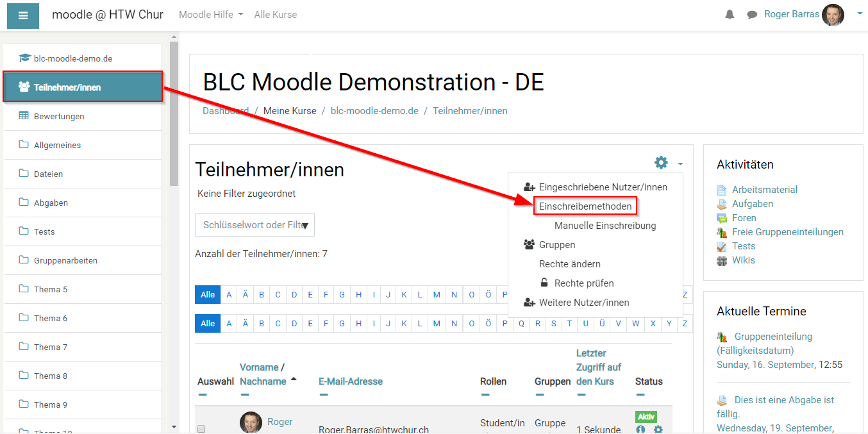Image resolution: width=868 pixels, height=434 pixels.
Task: Collapse the Status column minus icon
Action: 640,395
